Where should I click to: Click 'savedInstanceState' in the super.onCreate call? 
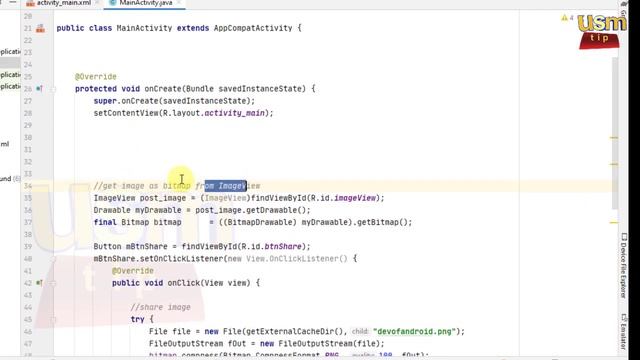coord(206,101)
